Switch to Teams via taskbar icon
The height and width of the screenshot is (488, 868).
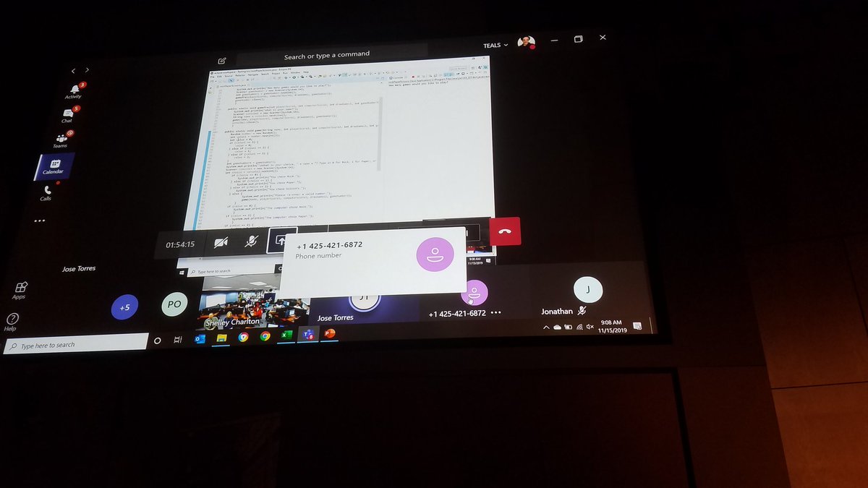point(309,335)
